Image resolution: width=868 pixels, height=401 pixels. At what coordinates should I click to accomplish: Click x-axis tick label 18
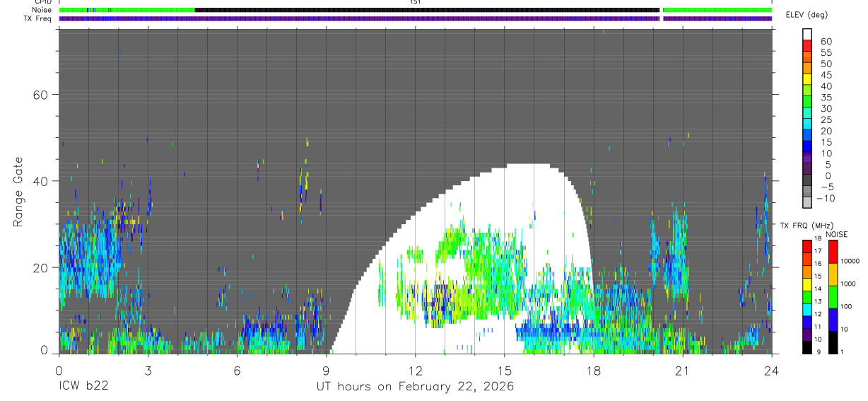[593, 371]
